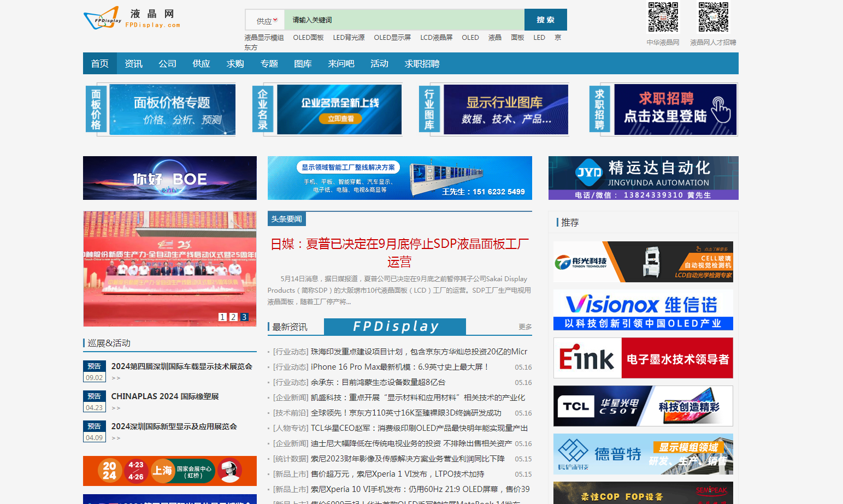Open the 资讯 navigation tab

point(133,64)
